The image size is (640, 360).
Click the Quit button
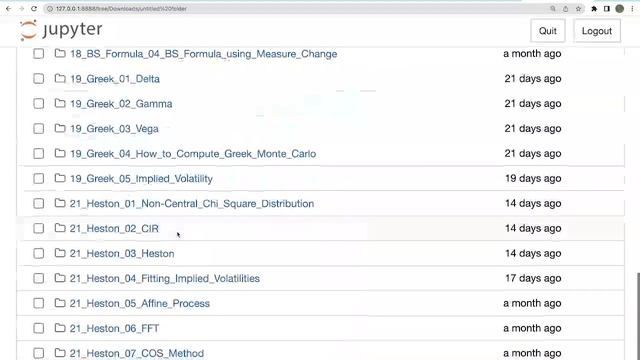[x=548, y=31]
